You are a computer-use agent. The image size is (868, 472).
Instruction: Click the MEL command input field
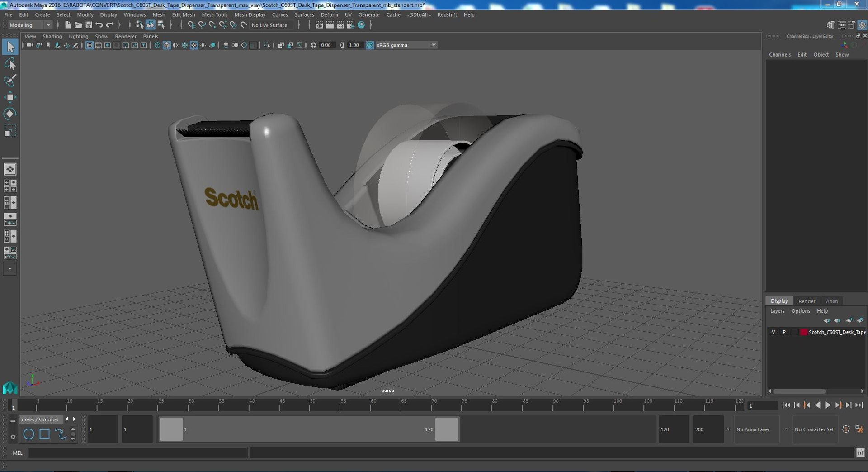pos(138,453)
